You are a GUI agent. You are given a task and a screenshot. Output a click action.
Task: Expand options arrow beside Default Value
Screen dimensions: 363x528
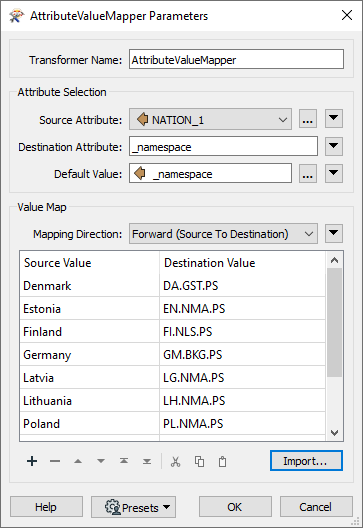pyautogui.click(x=334, y=173)
